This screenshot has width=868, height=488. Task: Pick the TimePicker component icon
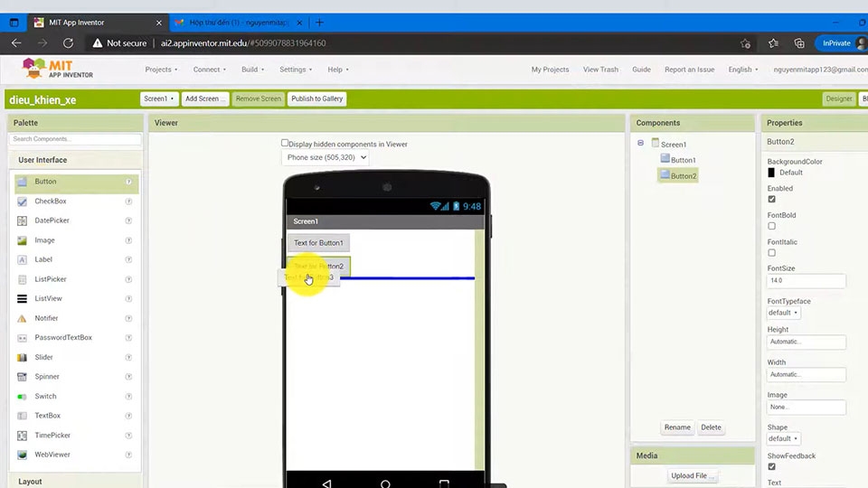point(22,436)
